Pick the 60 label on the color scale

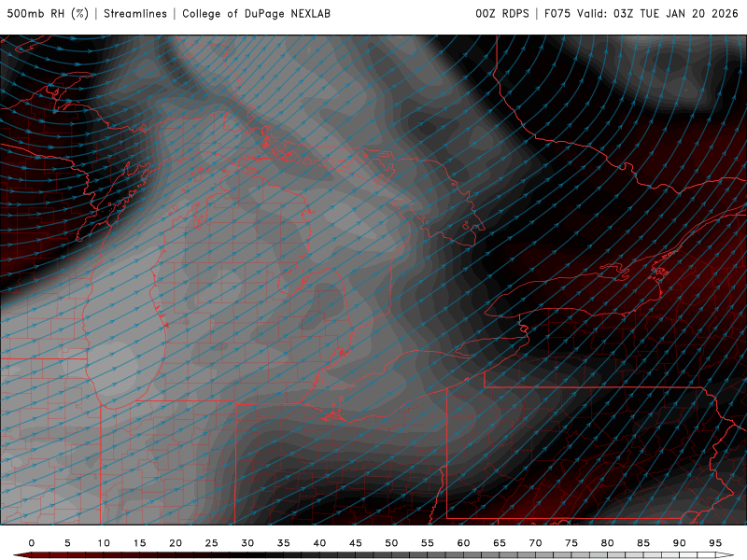(463, 543)
